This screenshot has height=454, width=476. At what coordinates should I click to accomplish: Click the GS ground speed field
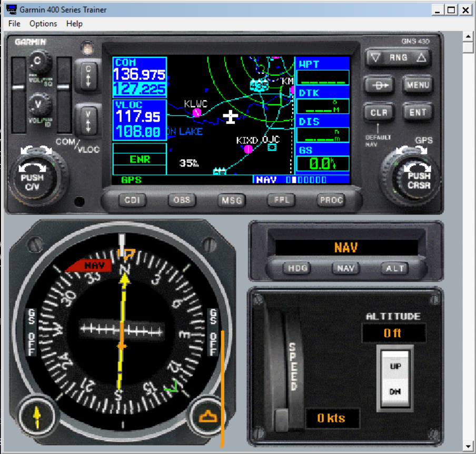323,164
